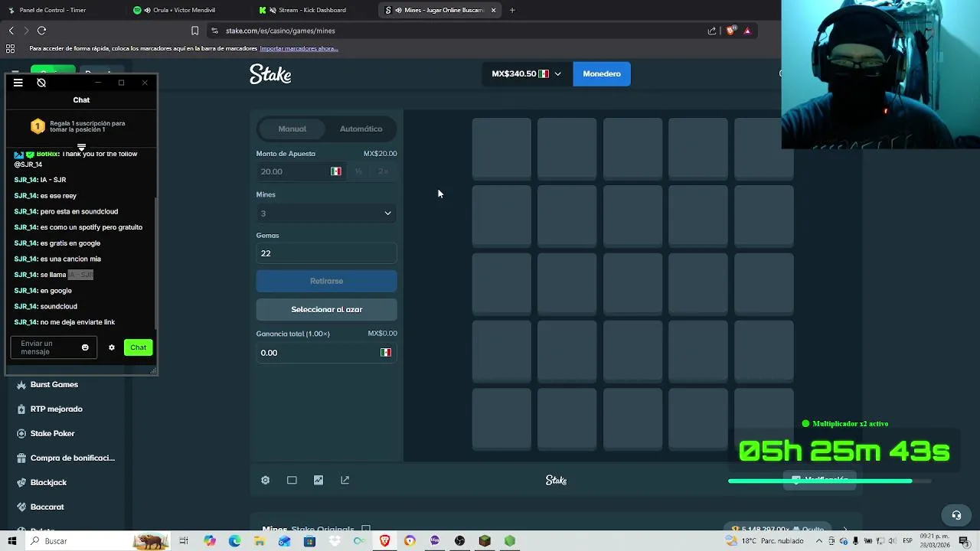Open the Windows Start menu
The width and height of the screenshot is (980, 551).
pos(11,541)
